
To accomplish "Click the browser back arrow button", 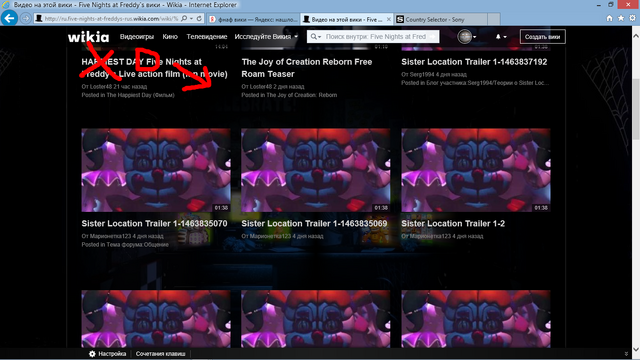I will click(x=9, y=18).
